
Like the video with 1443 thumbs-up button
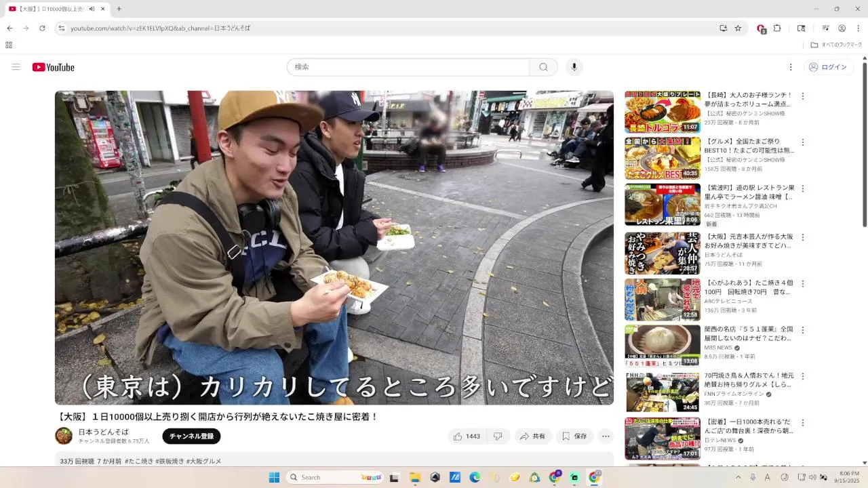[x=467, y=436]
